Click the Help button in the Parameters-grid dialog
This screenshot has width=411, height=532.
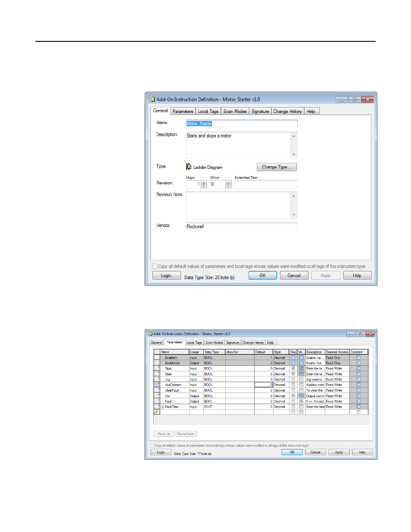click(362, 452)
